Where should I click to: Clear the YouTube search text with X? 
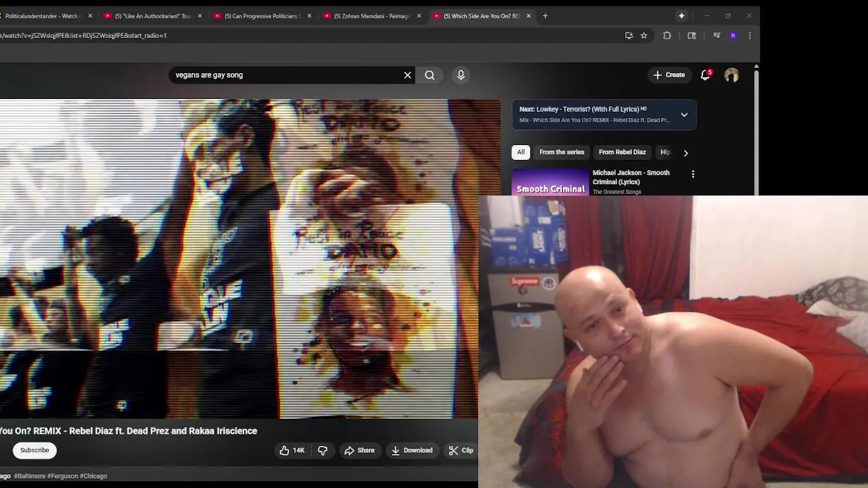(408, 75)
